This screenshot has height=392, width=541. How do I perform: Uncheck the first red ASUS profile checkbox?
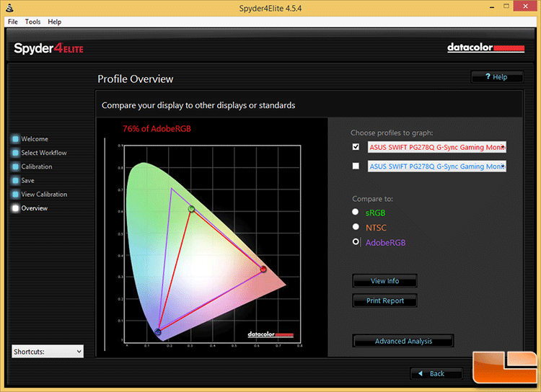coord(356,147)
